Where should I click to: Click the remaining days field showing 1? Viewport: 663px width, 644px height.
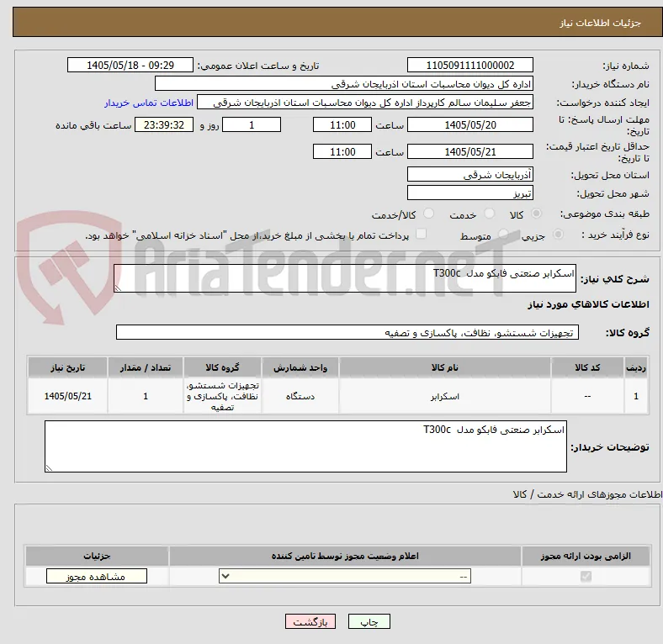pos(252,124)
